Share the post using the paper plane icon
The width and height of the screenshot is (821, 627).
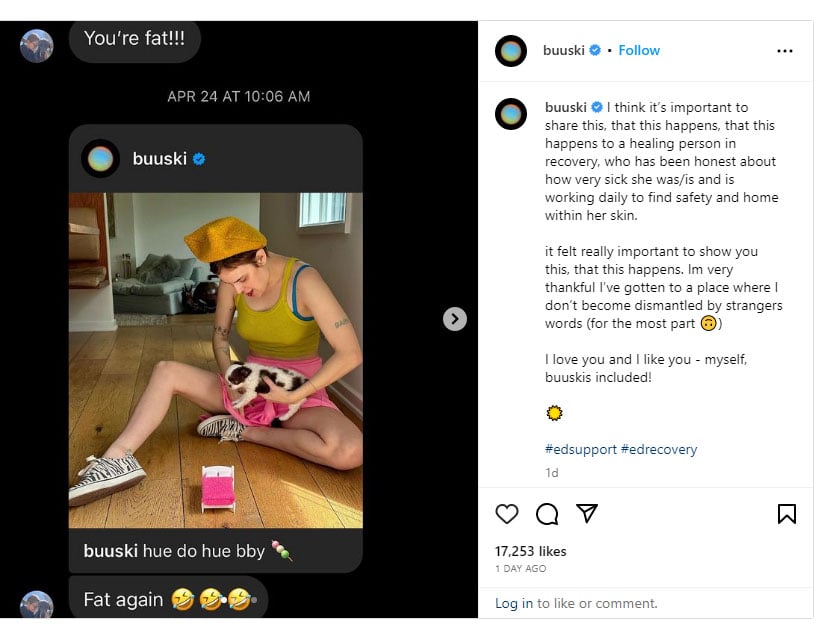click(x=588, y=514)
